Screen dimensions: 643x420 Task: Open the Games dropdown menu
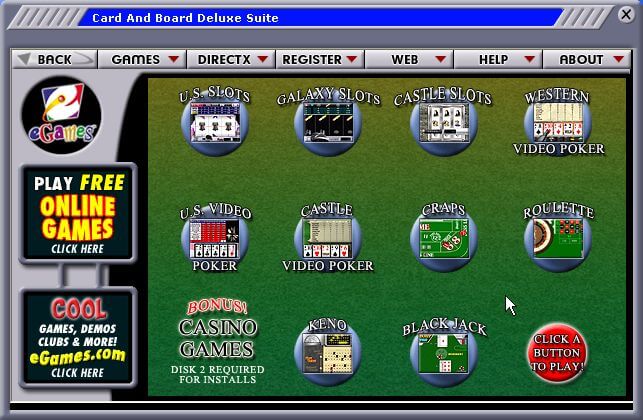(x=142, y=59)
